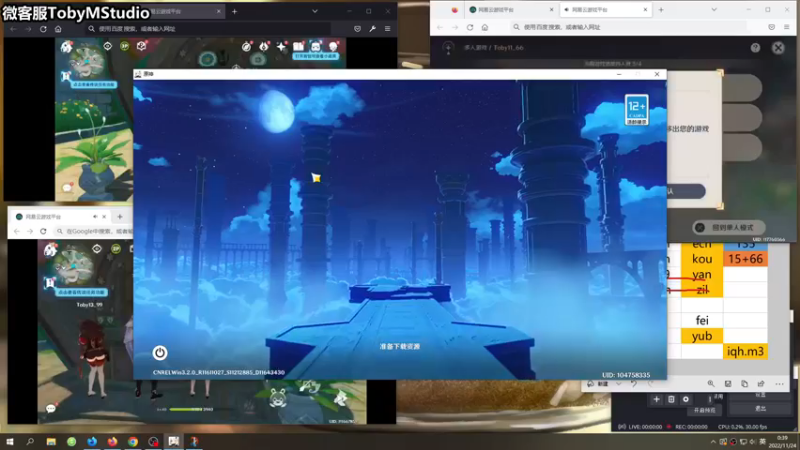Click Firefox View icon in light Firefox window
The image size is (800, 450).
click(454, 10)
